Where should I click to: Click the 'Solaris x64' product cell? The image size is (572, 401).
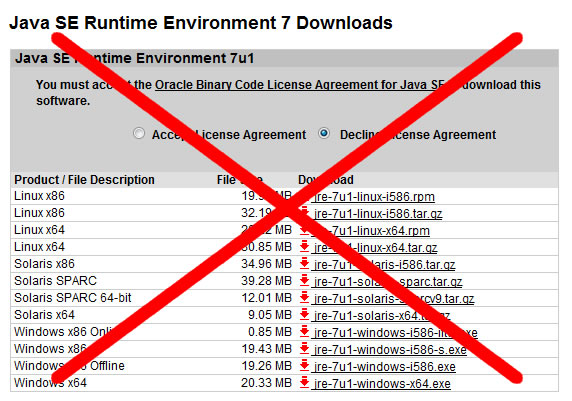click(x=44, y=315)
